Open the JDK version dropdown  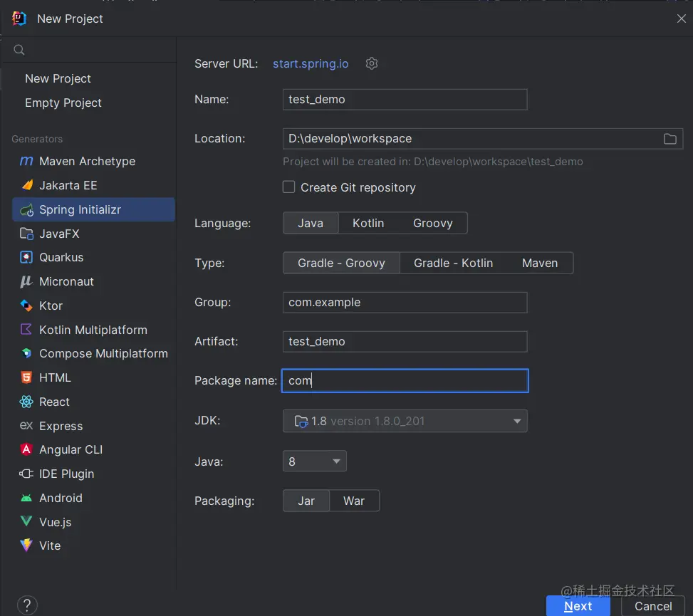pyautogui.click(x=405, y=421)
